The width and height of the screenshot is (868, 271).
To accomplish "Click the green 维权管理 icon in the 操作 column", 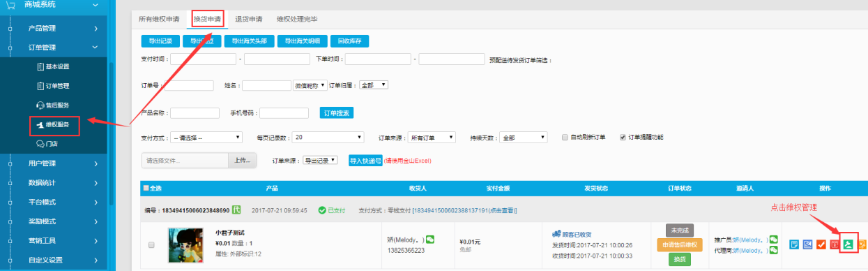I will (x=848, y=244).
